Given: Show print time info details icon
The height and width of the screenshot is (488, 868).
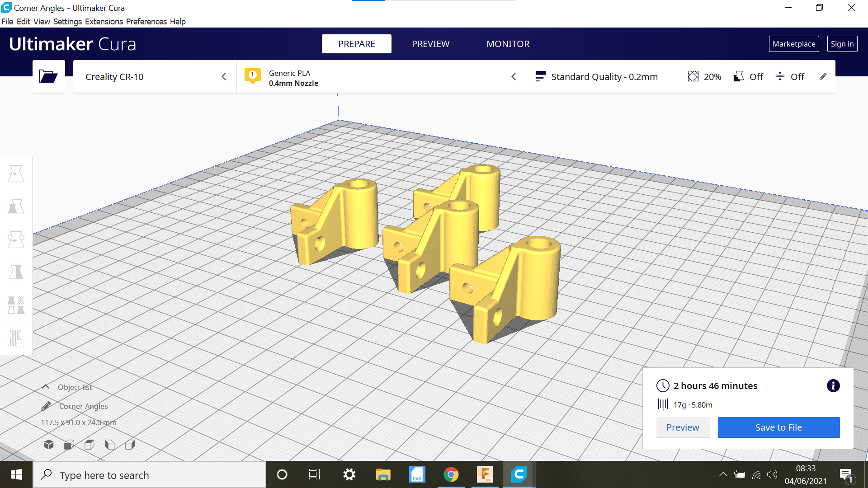Looking at the screenshot, I should [833, 386].
